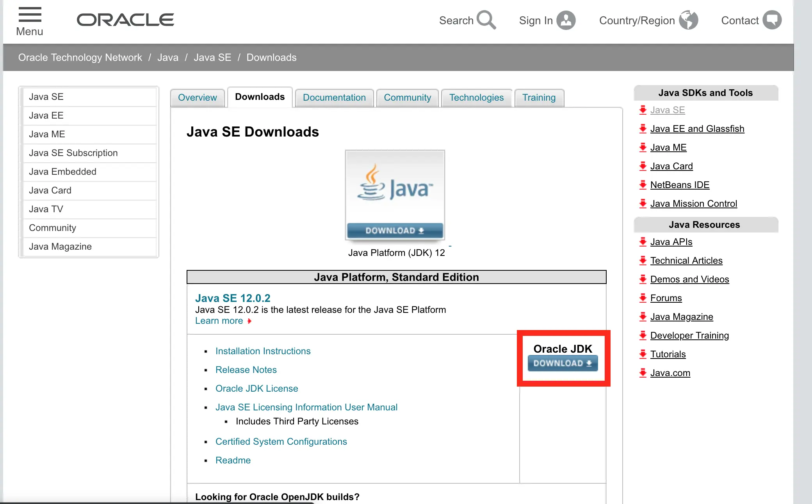This screenshot has height=504, width=812.
Task: Select Java Embedded in the left sidebar
Action: tap(62, 172)
